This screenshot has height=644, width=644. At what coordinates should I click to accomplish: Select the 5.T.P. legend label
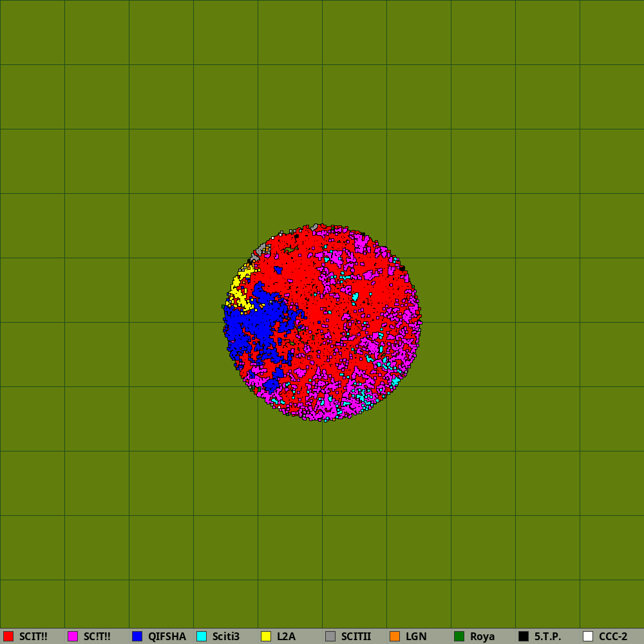(x=547, y=636)
